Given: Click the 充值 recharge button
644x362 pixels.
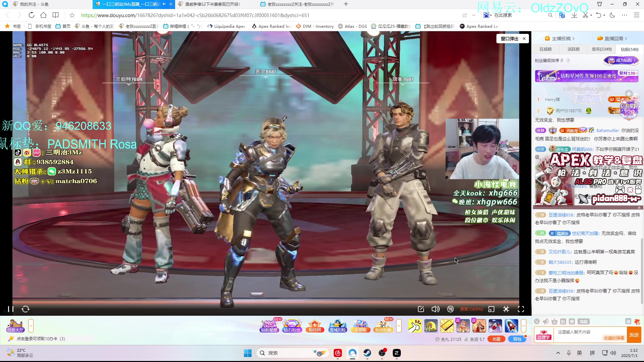Looking at the screenshot, I should 496,339.
